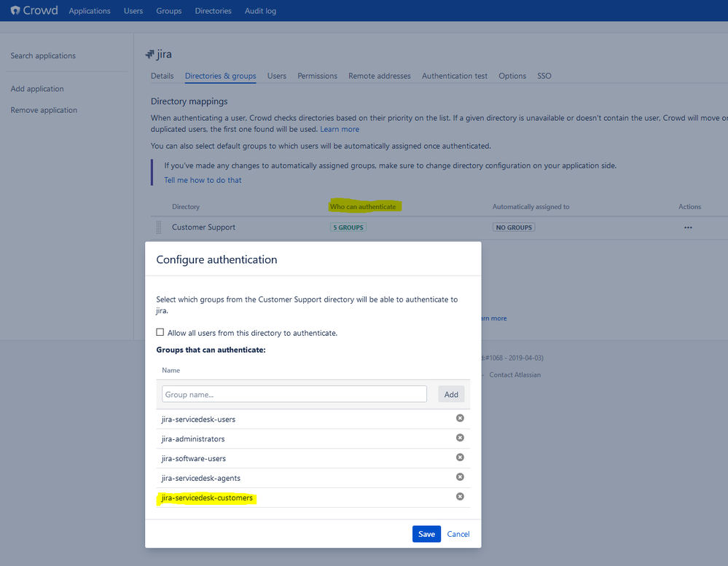Click the Add button next to group name
Screen dimensions: 728x566
click(451, 394)
